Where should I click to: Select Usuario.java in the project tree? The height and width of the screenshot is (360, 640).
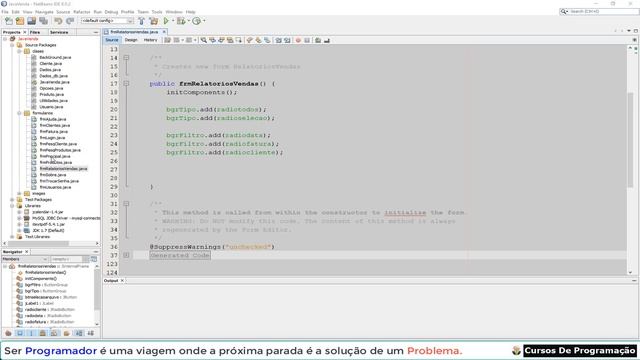coord(51,107)
